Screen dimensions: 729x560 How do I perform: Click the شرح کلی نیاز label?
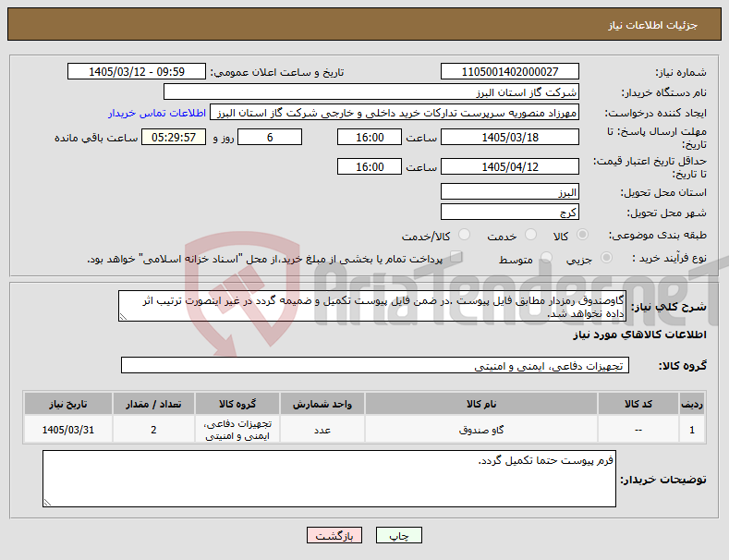pos(669,307)
